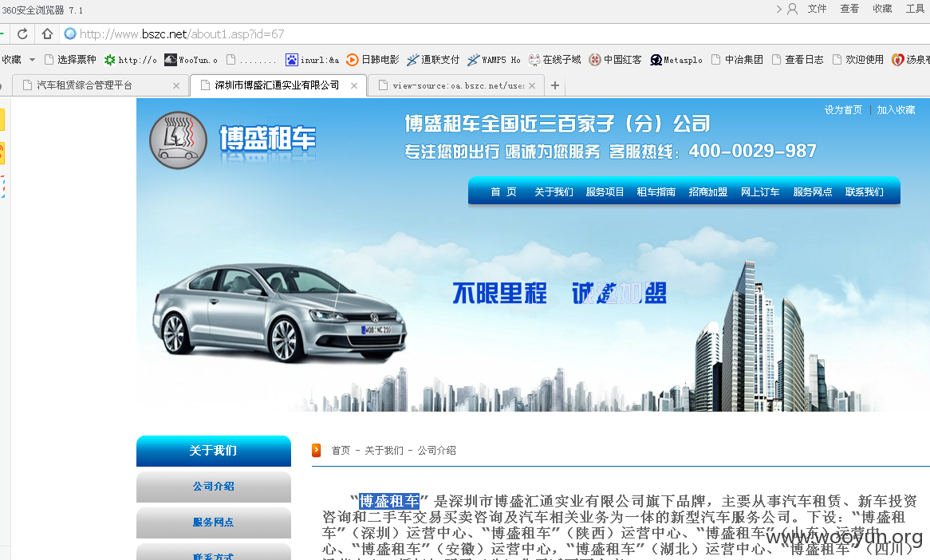Click the 不限里程 banner text

coord(499,293)
